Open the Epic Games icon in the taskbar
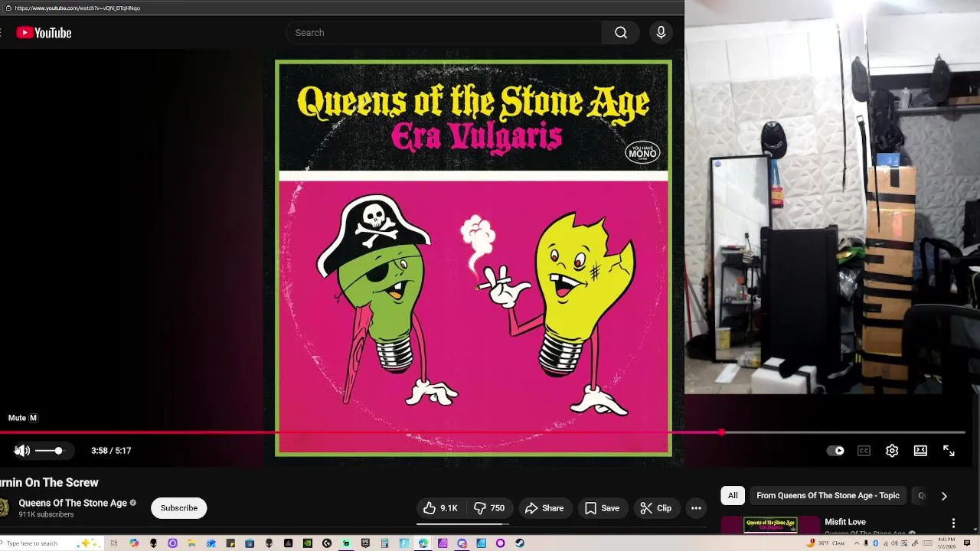980x551 pixels. (365, 543)
